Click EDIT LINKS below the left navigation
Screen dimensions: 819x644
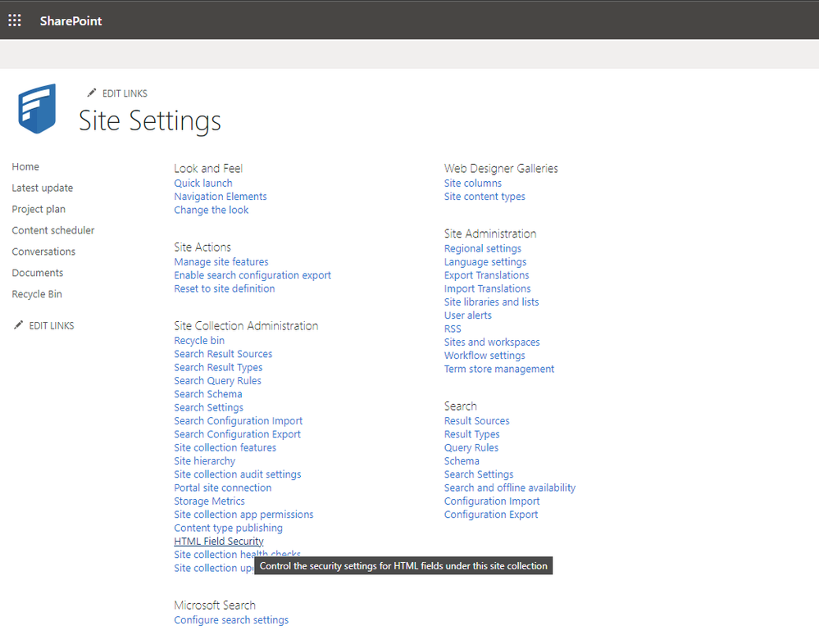click(52, 325)
